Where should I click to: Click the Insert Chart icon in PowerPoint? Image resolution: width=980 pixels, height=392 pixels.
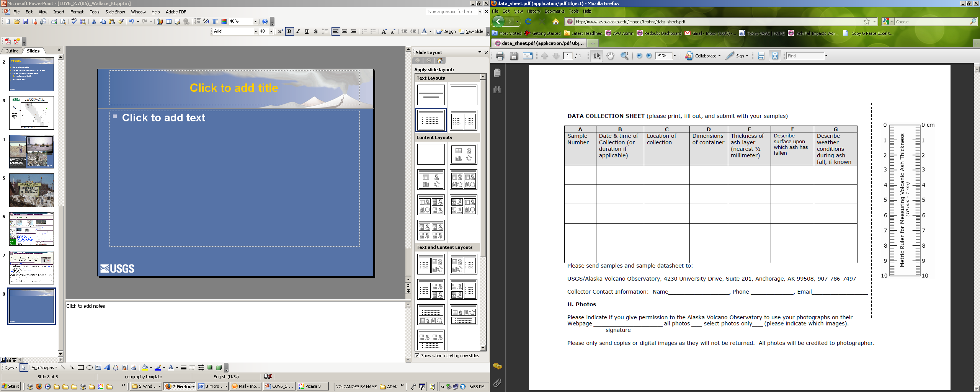[x=160, y=21]
